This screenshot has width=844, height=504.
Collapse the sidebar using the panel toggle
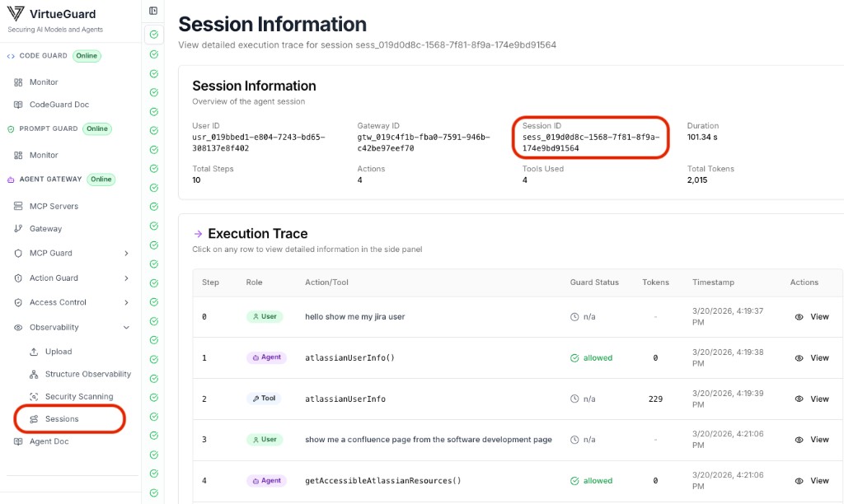(152, 10)
